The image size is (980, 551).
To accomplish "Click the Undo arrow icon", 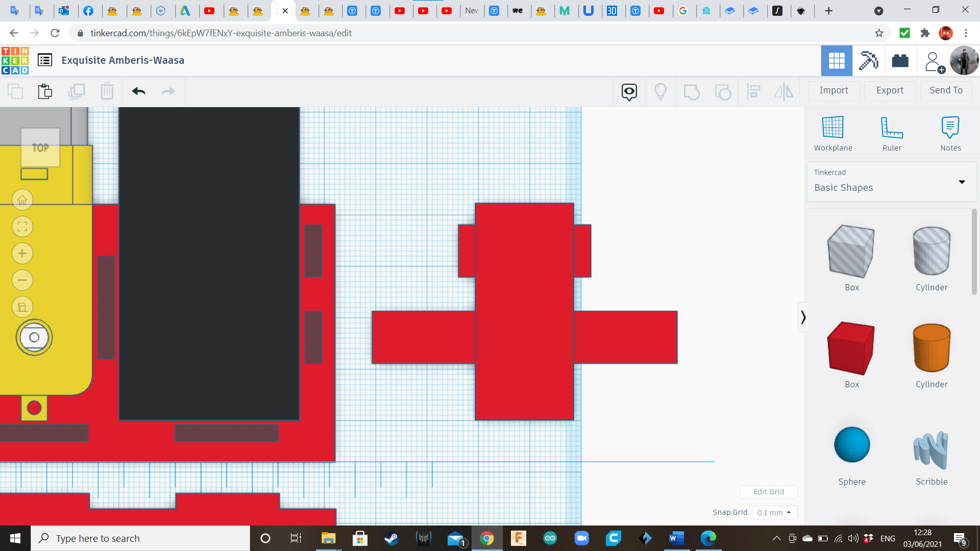I will click(138, 91).
